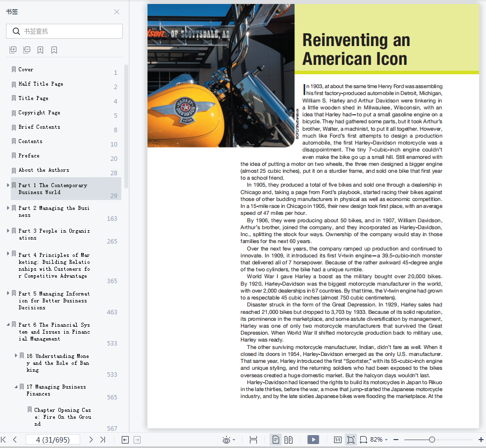Click the bookmark search field
This screenshot has height=448, width=486.
tap(64, 31)
